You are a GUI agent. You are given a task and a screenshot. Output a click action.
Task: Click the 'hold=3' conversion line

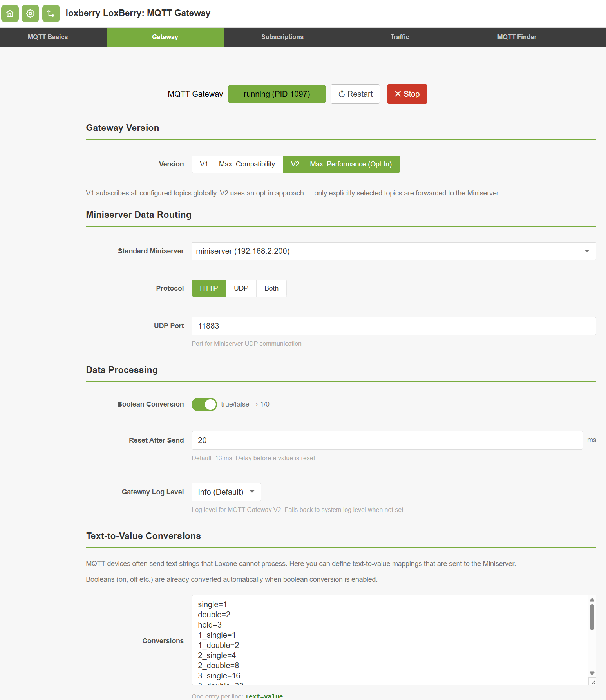(210, 625)
